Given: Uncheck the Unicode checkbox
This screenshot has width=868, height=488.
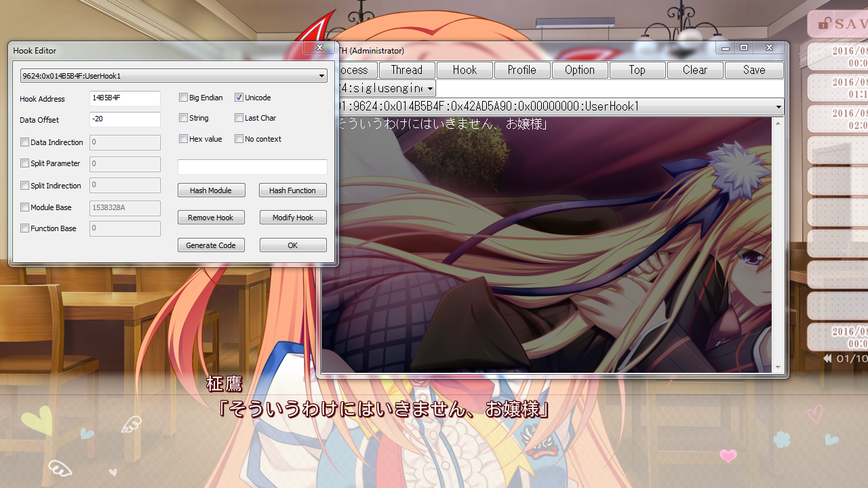Looking at the screenshot, I should pyautogui.click(x=239, y=98).
